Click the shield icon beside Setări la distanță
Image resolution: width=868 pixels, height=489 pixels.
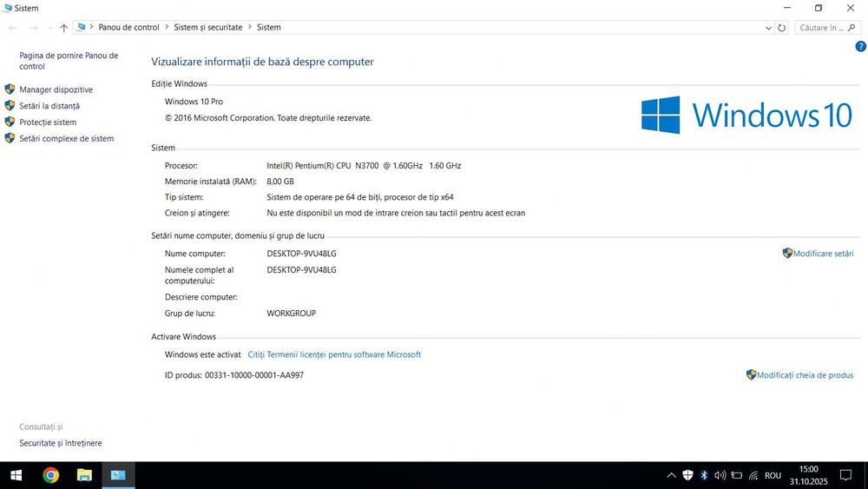(10, 105)
